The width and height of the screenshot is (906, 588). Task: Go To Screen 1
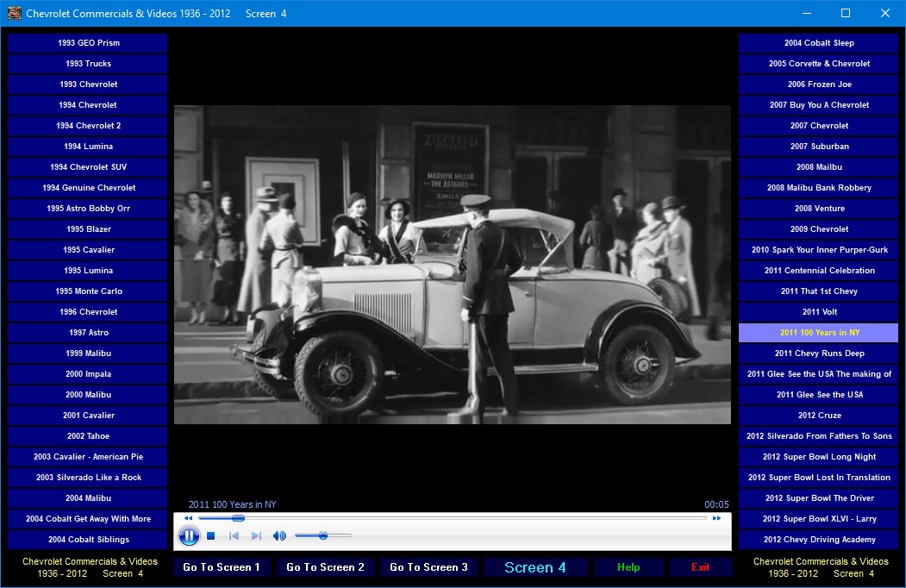click(222, 567)
